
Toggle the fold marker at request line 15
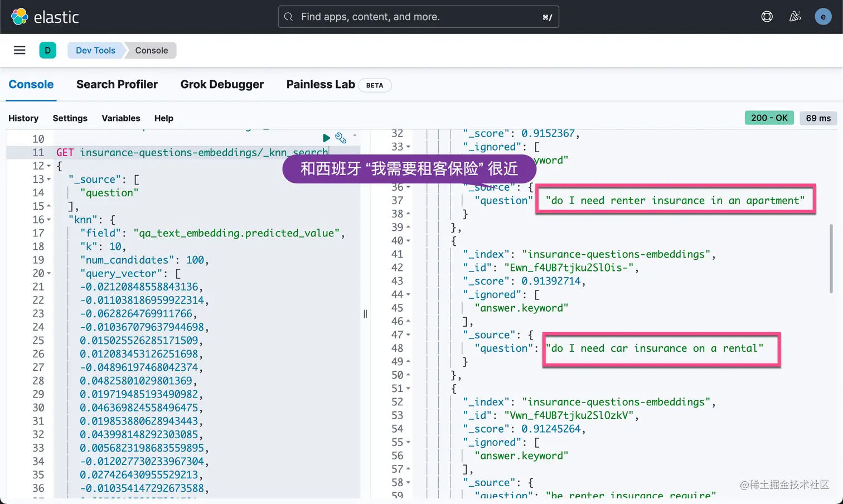tap(49, 206)
